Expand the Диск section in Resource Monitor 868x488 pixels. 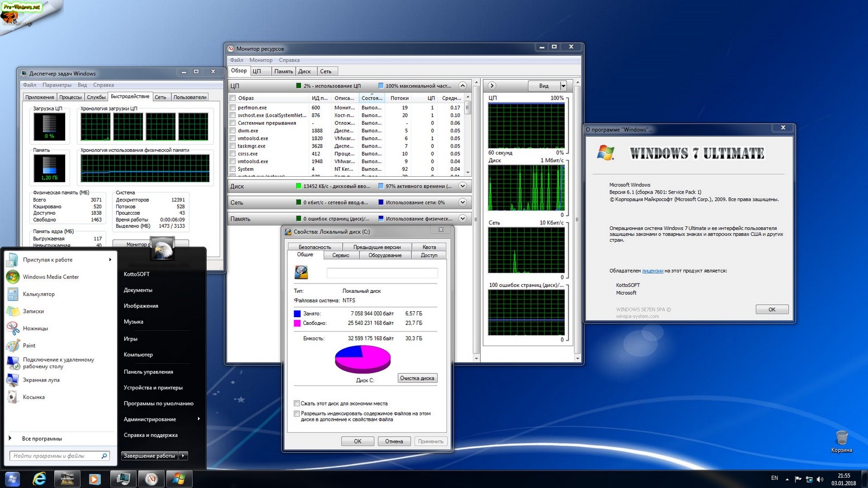pyautogui.click(x=463, y=186)
